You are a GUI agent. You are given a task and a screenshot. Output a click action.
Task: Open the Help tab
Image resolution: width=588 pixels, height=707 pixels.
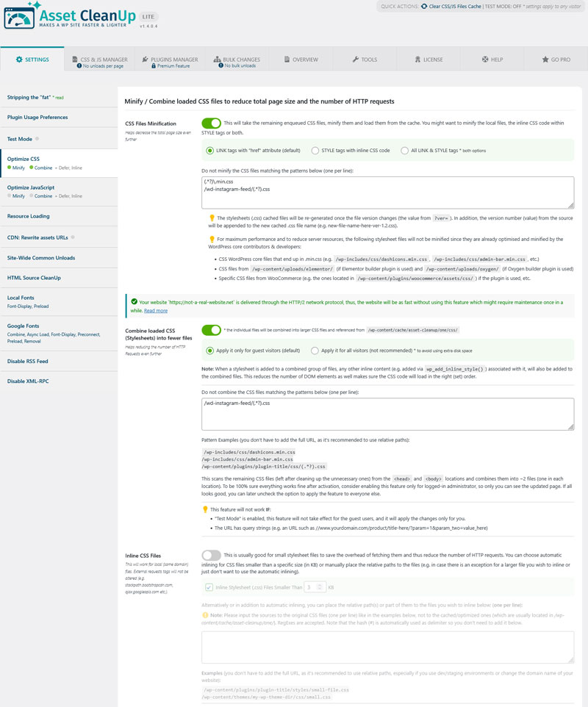pyautogui.click(x=492, y=59)
